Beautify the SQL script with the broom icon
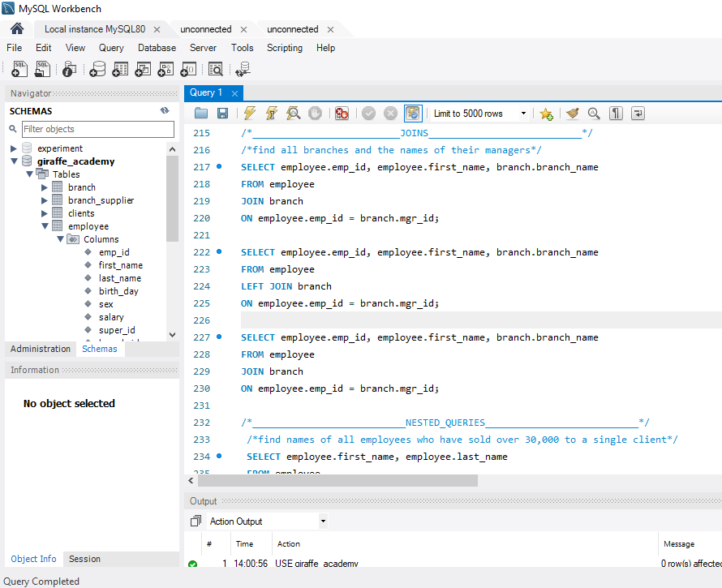 click(x=573, y=113)
